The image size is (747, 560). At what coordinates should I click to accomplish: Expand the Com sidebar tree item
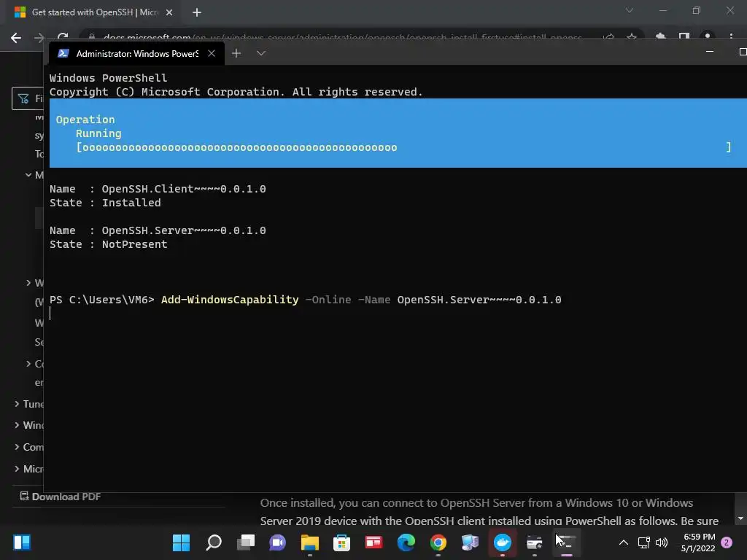pyautogui.click(x=17, y=447)
